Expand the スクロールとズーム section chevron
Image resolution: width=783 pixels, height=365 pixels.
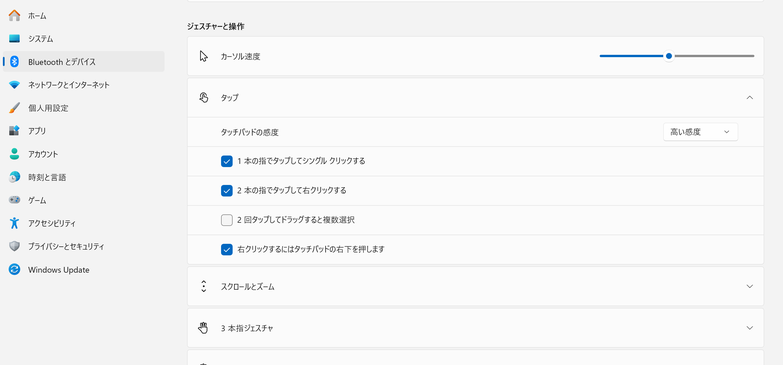click(x=749, y=286)
